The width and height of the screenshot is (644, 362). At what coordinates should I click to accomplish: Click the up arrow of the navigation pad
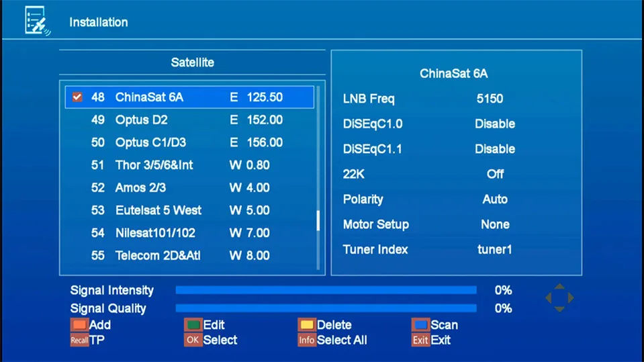tap(559, 286)
